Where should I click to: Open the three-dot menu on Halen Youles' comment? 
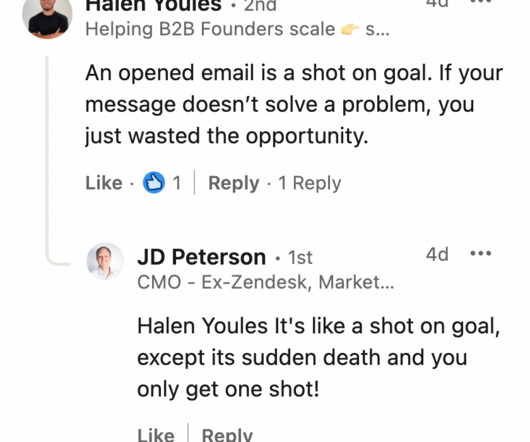pos(481,2)
